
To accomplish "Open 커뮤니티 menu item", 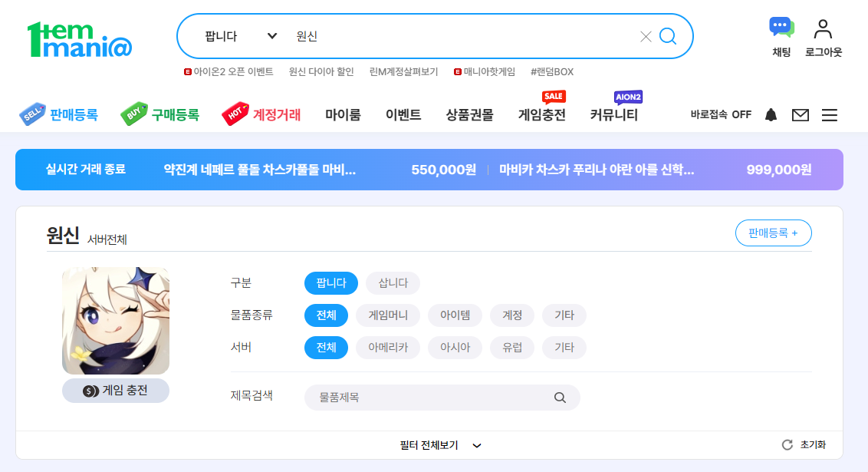I will click(x=614, y=114).
